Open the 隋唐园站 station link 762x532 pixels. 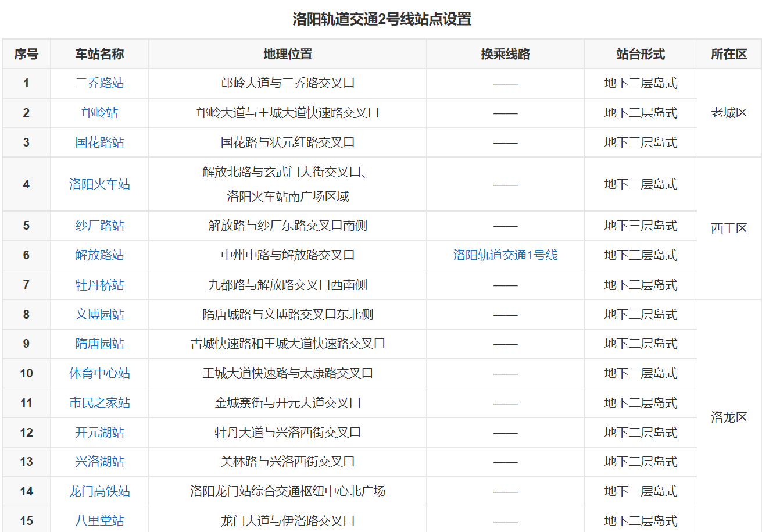[99, 344]
